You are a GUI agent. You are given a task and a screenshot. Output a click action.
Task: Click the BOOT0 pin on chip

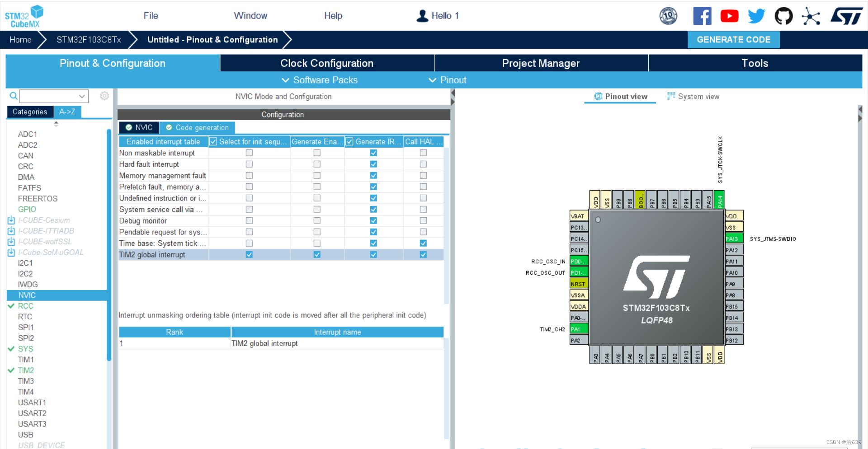(641, 199)
